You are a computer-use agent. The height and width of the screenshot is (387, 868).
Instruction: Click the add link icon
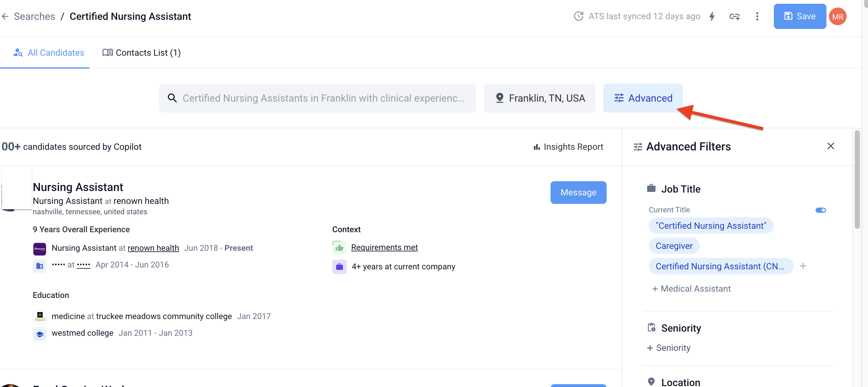point(734,16)
